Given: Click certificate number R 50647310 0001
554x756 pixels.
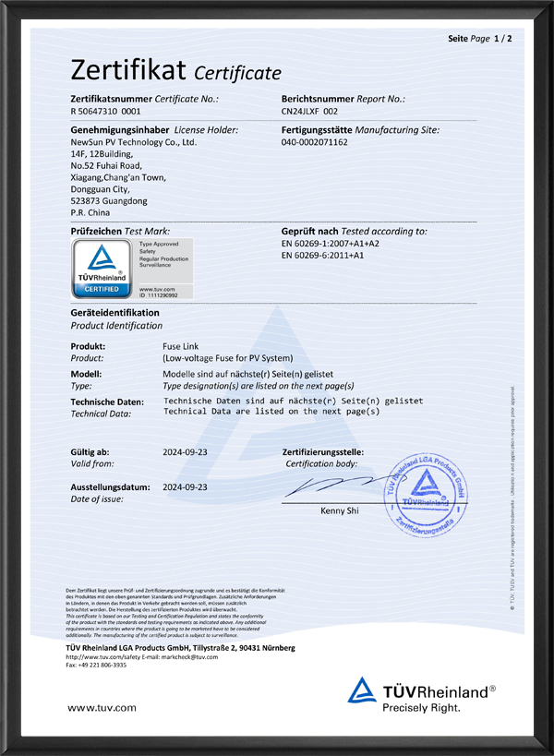Looking at the screenshot, I should point(105,112).
